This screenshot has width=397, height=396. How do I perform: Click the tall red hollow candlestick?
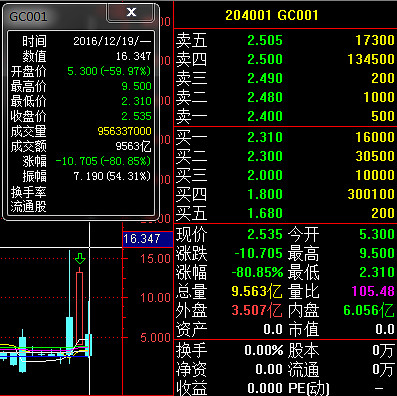point(79,307)
